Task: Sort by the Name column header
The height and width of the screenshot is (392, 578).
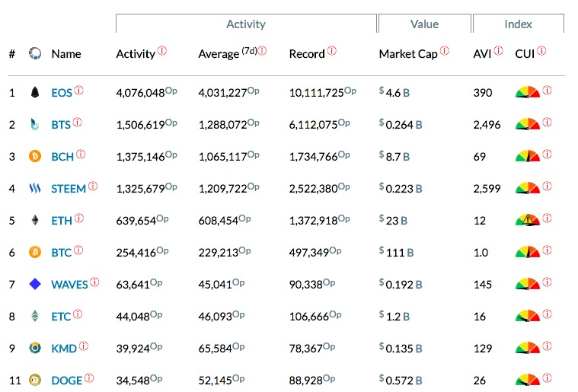Action: 66,54
